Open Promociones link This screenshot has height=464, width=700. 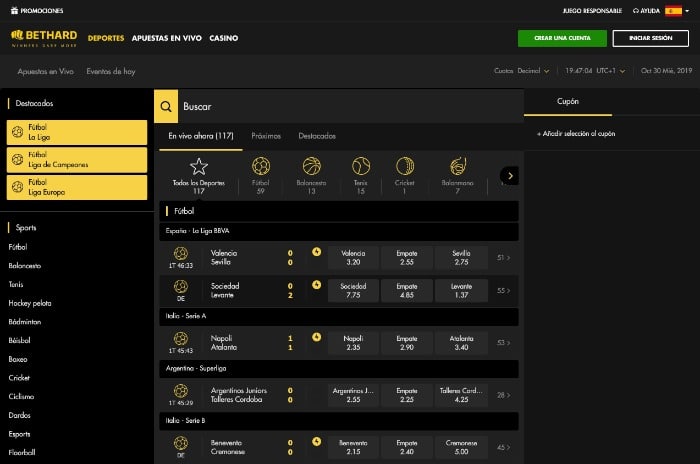coord(42,11)
